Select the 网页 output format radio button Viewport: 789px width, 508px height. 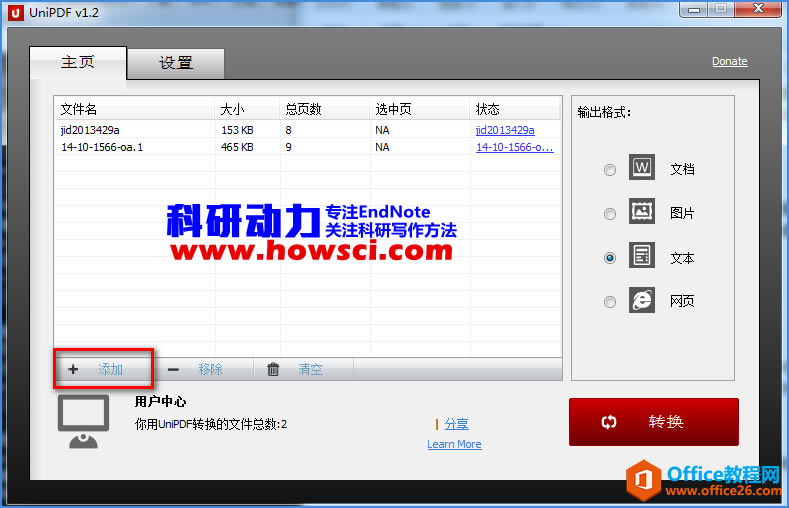pyautogui.click(x=609, y=302)
